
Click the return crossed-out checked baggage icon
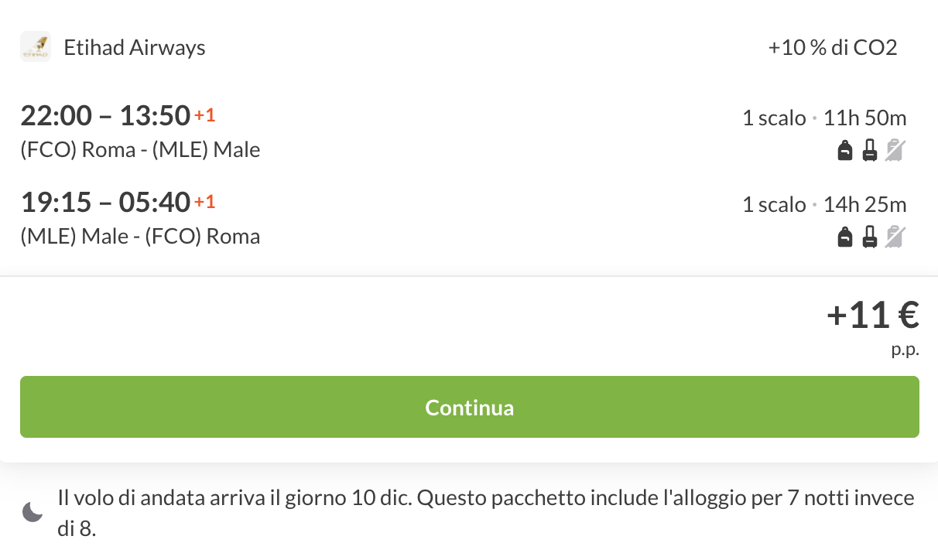[895, 237]
